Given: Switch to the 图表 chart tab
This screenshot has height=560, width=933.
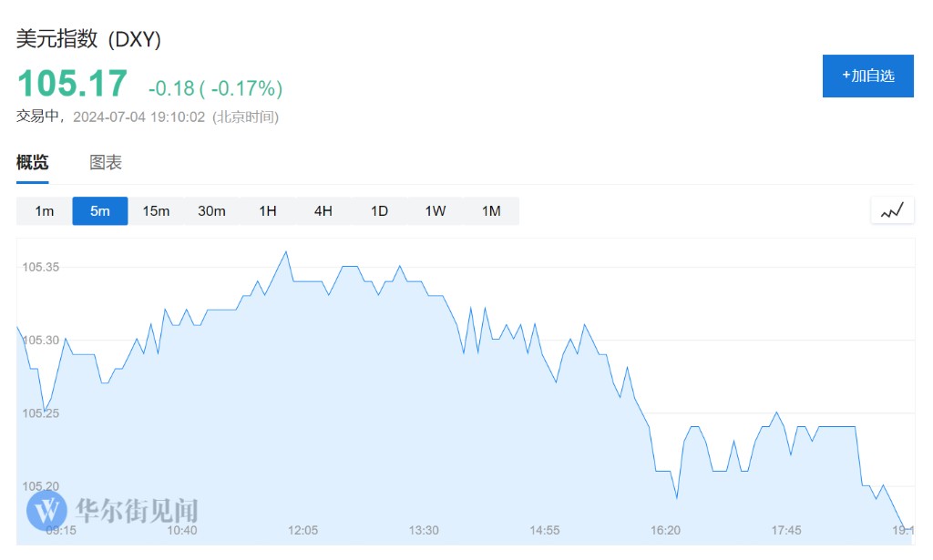Looking at the screenshot, I should (106, 163).
